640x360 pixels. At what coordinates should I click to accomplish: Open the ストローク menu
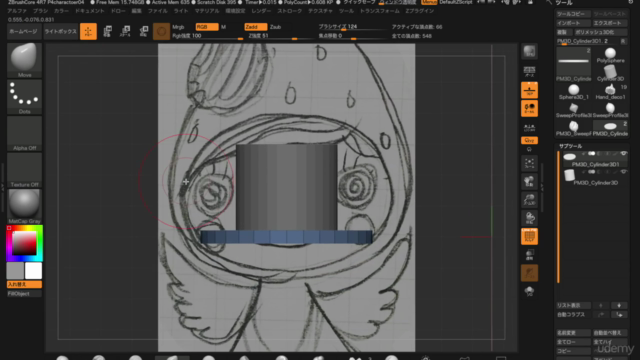pos(289,11)
